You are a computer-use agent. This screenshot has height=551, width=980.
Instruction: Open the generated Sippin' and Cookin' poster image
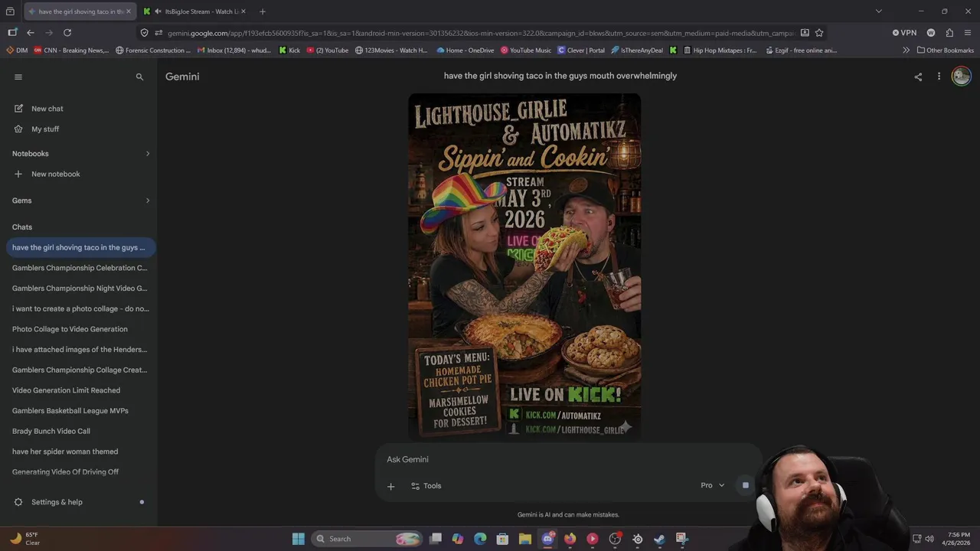524,266
